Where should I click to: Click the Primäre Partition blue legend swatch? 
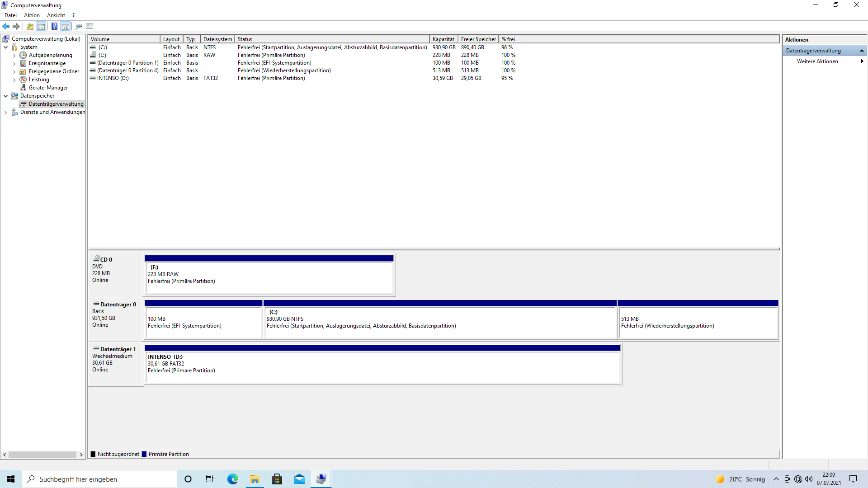[144, 454]
